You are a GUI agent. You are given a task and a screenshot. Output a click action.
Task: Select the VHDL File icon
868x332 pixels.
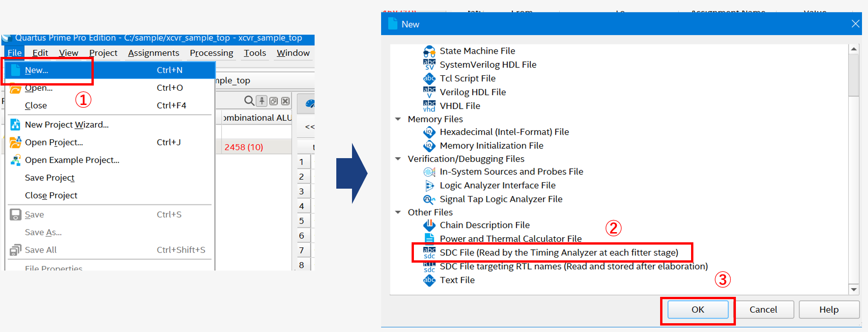429,106
